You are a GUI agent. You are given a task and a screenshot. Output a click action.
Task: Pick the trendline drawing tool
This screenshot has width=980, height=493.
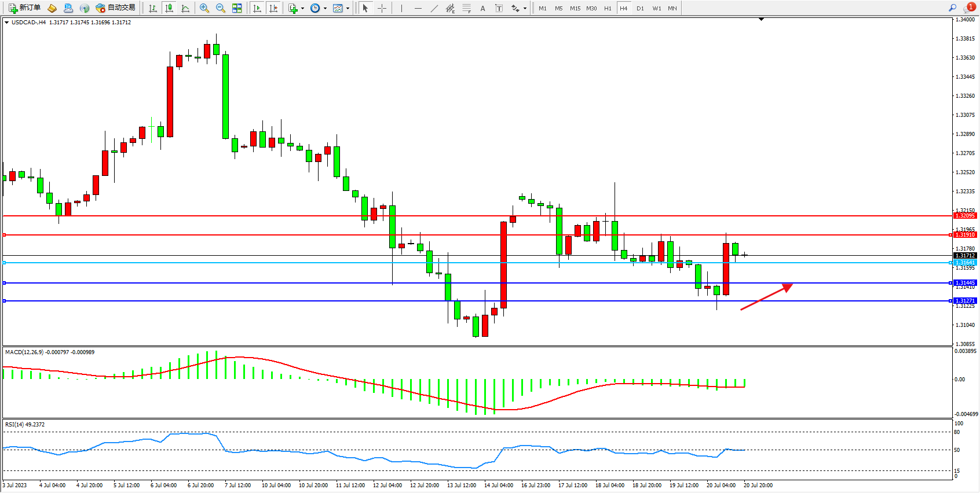tap(434, 8)
